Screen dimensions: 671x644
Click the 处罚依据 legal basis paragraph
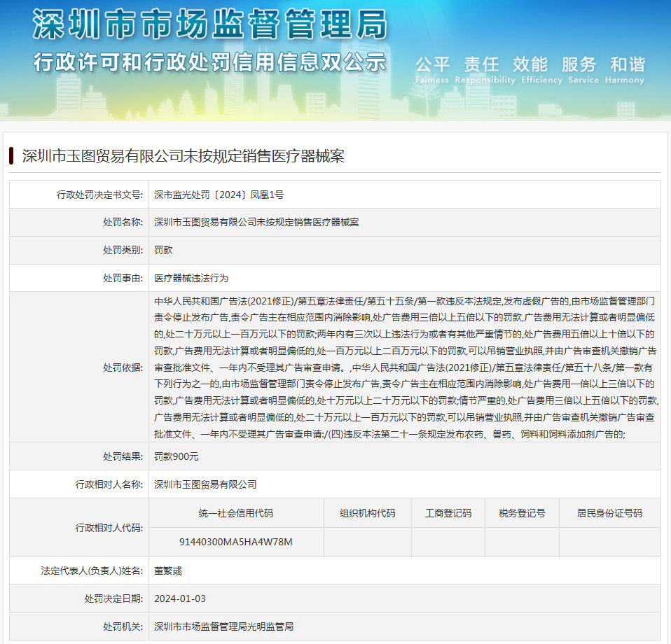coord(406,367)
